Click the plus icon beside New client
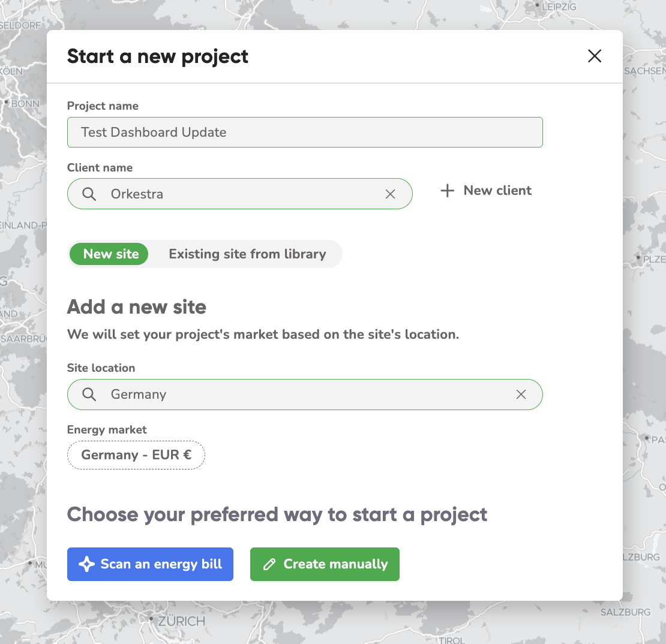Viewport: 666px width, 644px height. point(447,191)
